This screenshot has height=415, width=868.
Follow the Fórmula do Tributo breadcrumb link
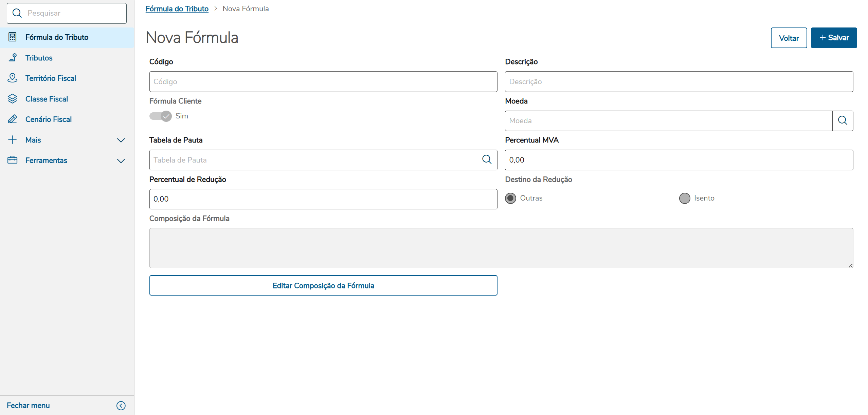point(177,9)
